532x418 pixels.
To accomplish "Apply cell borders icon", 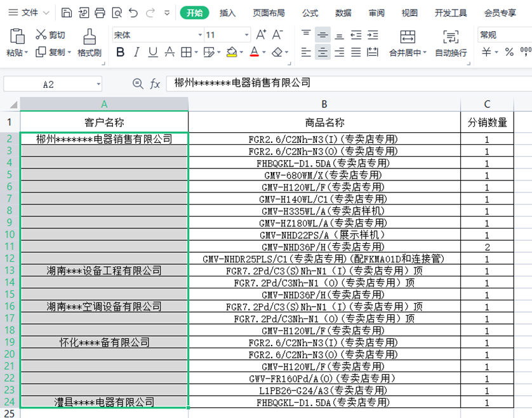I will (186, 52).
